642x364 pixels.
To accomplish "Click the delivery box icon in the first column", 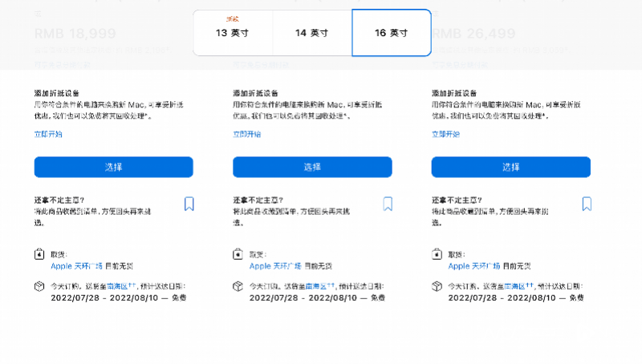I will pos(39,286).
